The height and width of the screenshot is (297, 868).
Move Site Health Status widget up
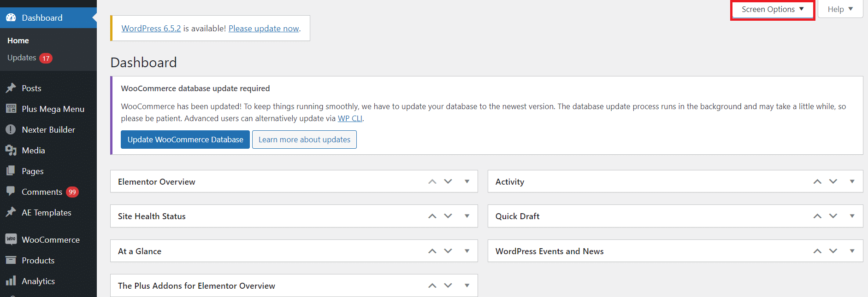pos(432,216)
